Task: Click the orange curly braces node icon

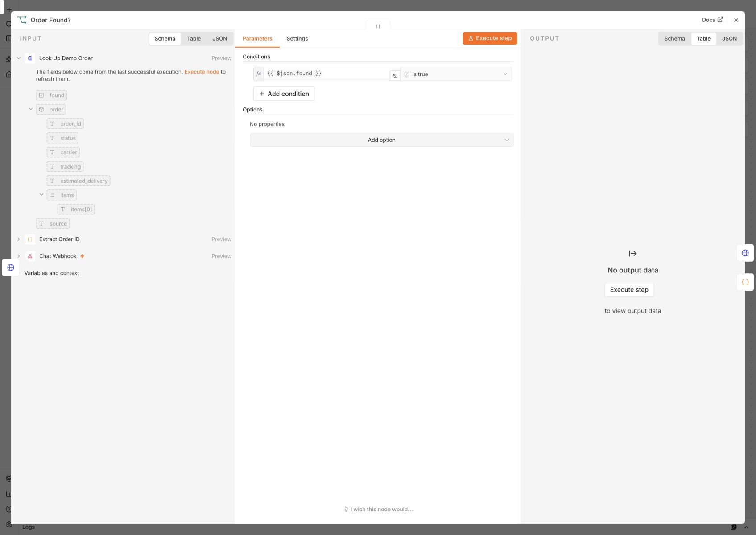Action: [745, 282]
